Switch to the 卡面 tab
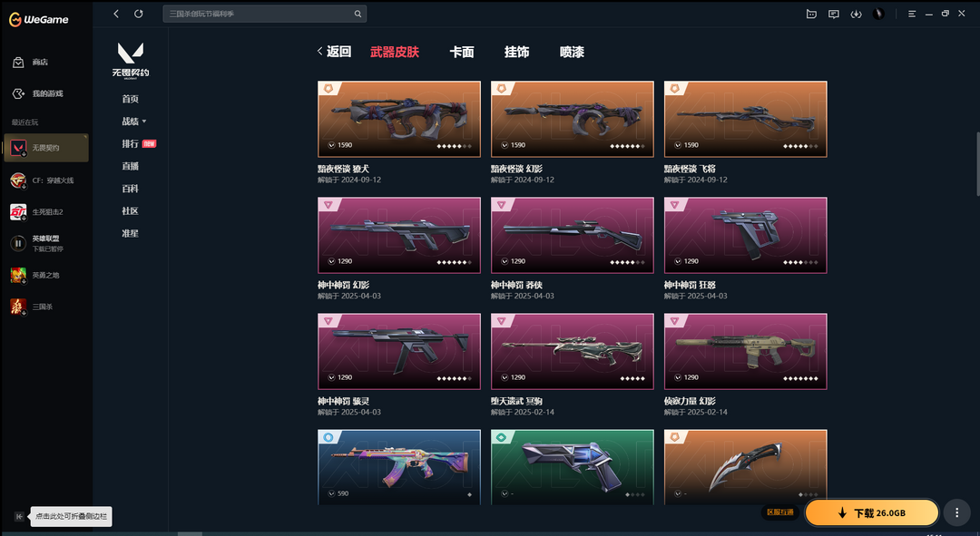The width and height of the screenshot is (980, 536). pos(462,52)
